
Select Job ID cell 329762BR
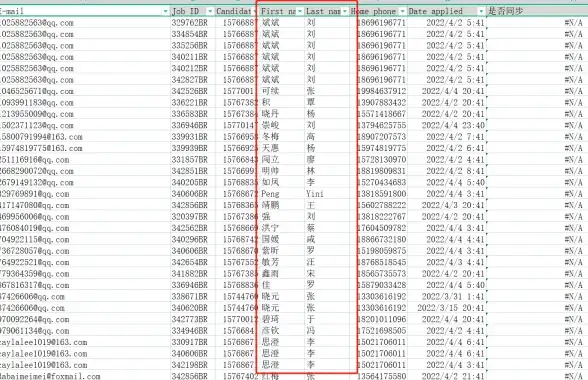pos(189,23)
